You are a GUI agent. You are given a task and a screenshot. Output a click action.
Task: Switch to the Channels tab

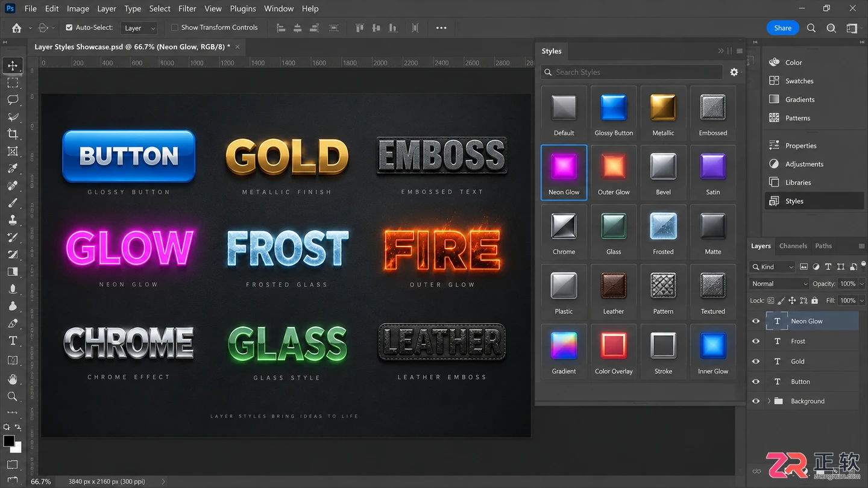[x=793, y=246]
